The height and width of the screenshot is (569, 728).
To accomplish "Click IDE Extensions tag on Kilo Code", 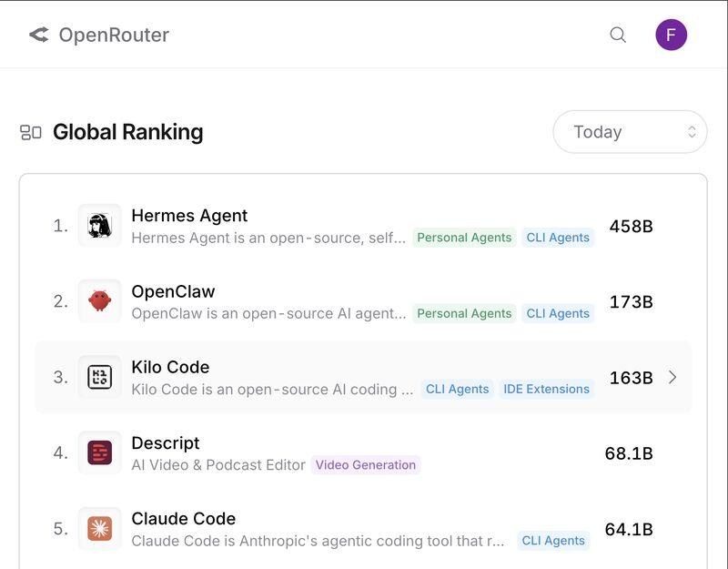I will pos(547,389).
